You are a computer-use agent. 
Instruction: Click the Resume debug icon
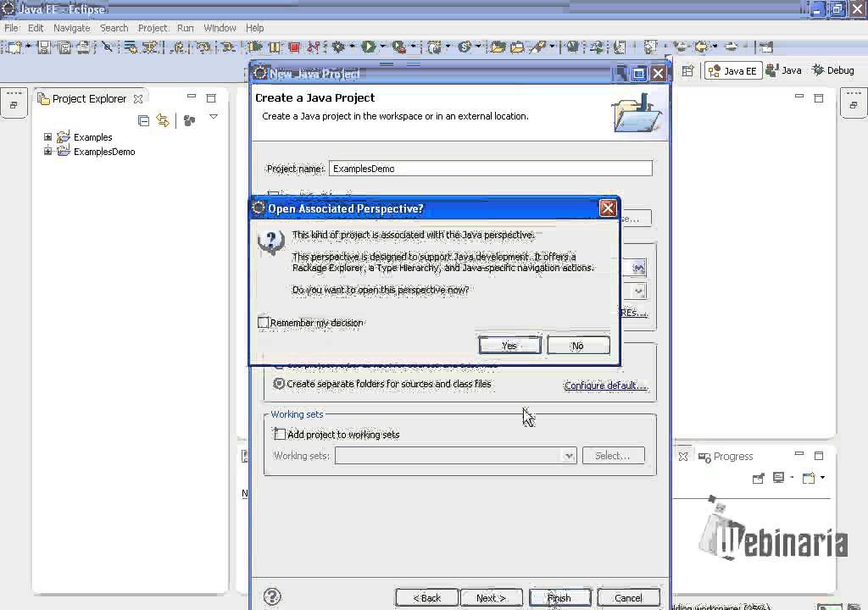coord(255,47)
